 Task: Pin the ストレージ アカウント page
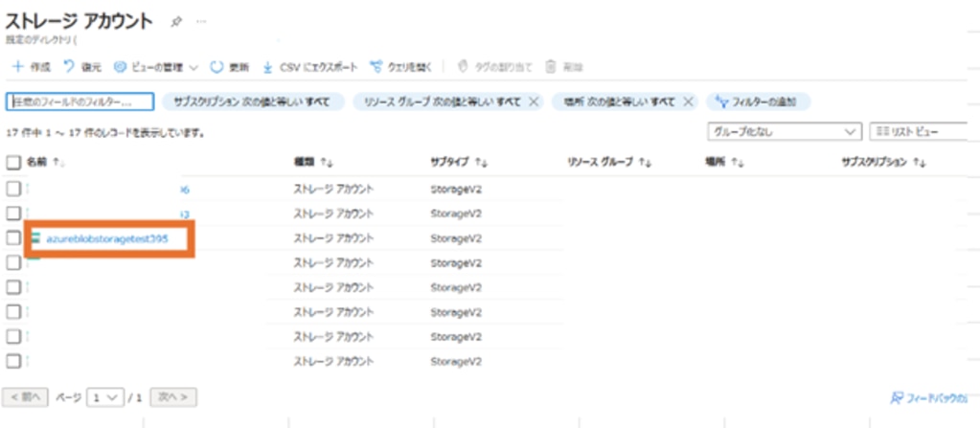tap(176, 22)
